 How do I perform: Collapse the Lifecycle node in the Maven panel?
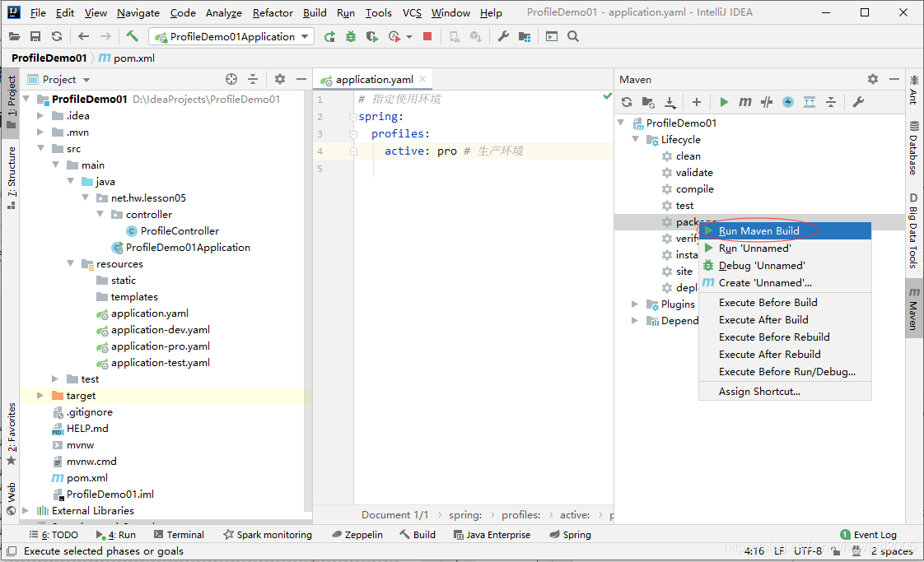(x=635, y=139)
